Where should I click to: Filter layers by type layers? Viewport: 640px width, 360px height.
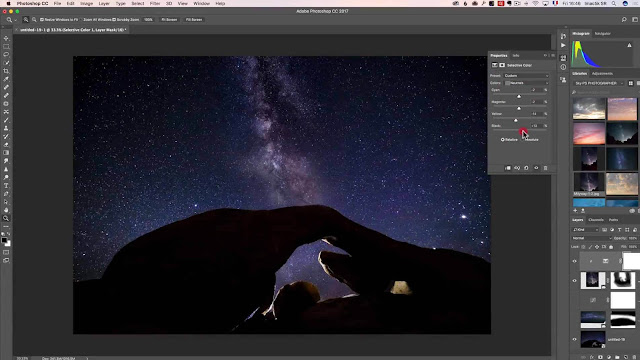point(620,230)
